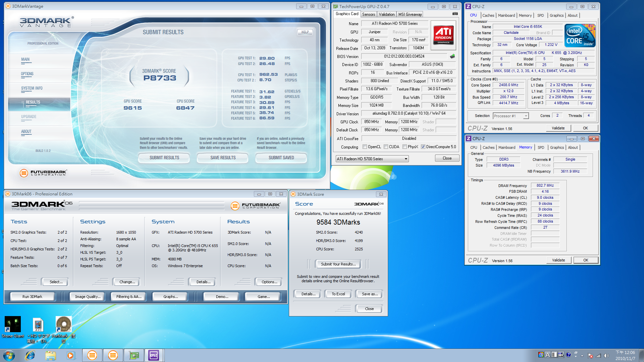Enable the CUDA checkbox in GPU-Z
Image resolution: width=644 pixels, height=362 pixels.
tap(386, 147)
